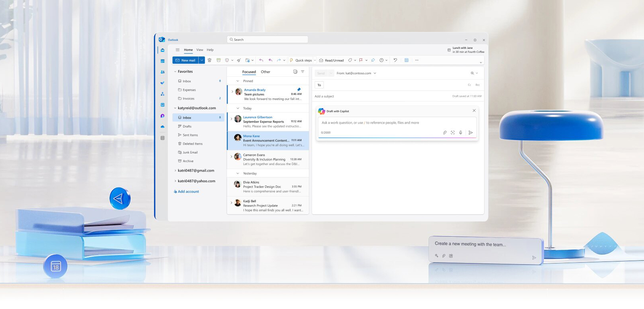Click the Sweep broom icon

(239, 60)
